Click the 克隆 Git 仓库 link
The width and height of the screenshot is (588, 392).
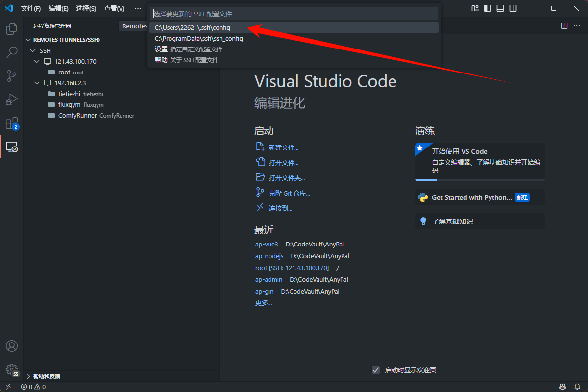point(289,193)
